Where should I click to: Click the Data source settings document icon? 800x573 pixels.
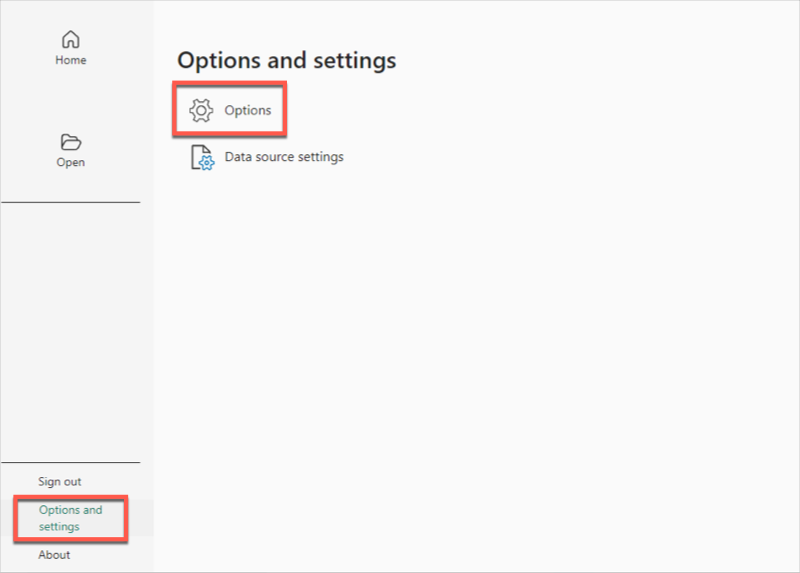200,157
